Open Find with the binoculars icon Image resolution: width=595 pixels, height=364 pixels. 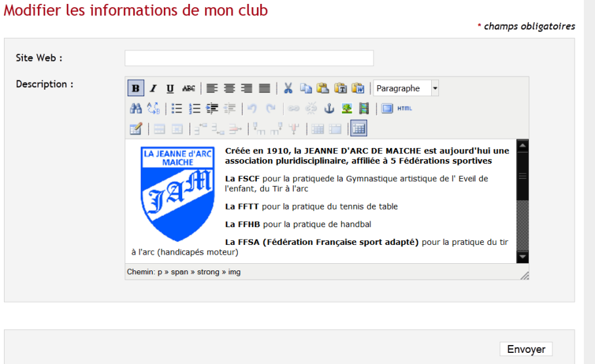pyautogui.click(x=136, y=109)
